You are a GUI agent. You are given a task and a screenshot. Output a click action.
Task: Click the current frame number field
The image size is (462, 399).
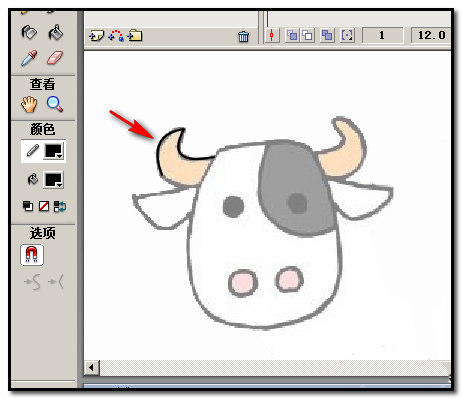[382, 35]
